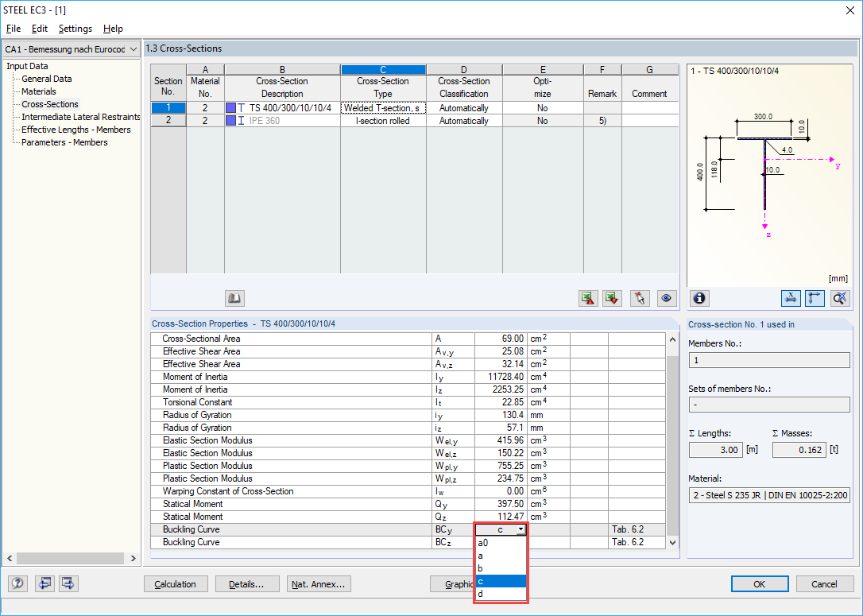Select General Data in the tree
Viewport: 863px width, 616px height.
(47, 79)
